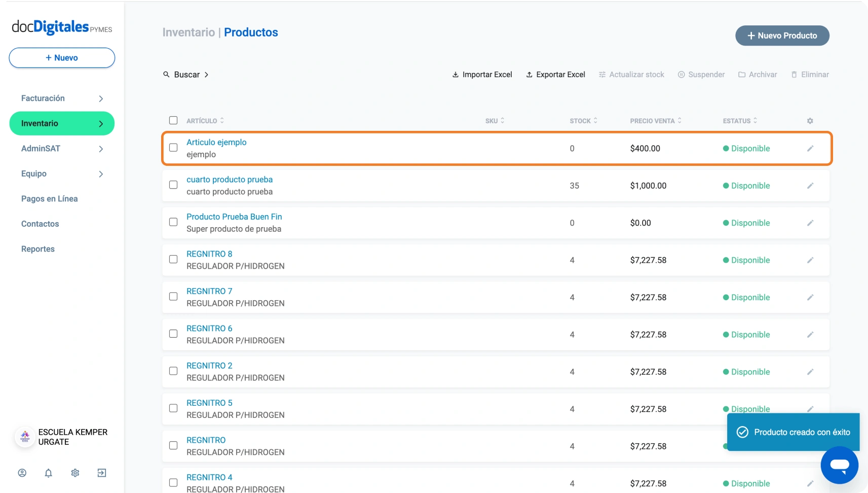Open the settings gear in sidebar footer
Screen dimensions: 868x493
click(x=75, y=473)
